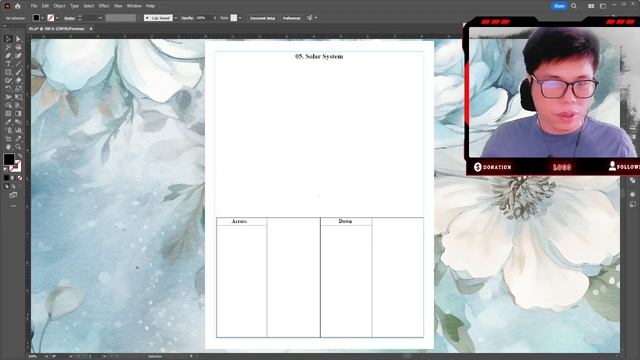This screenshot has height=360, width=640.
Task: Select the Zoom tool
Action: point(18,147)
